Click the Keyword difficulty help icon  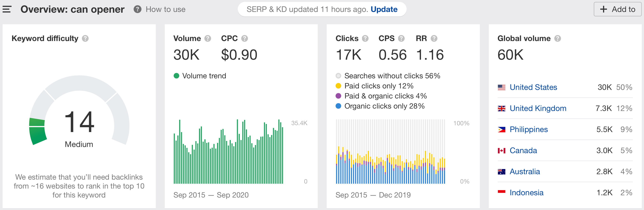click(85, 38)
